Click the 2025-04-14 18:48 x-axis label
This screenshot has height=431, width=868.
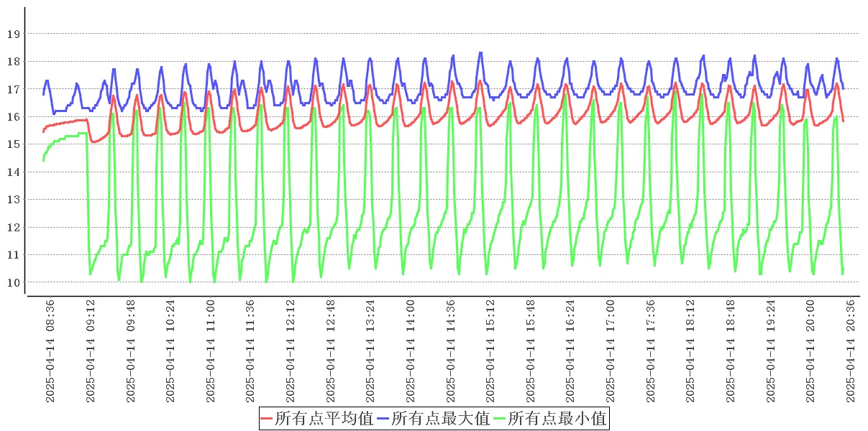[x=731, y=351]
